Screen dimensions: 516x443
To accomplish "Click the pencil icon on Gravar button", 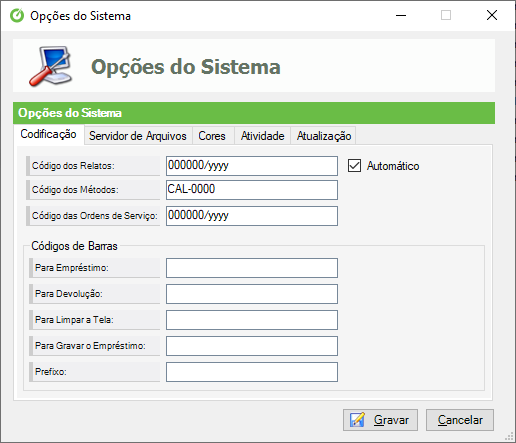I will click(357, 420).
